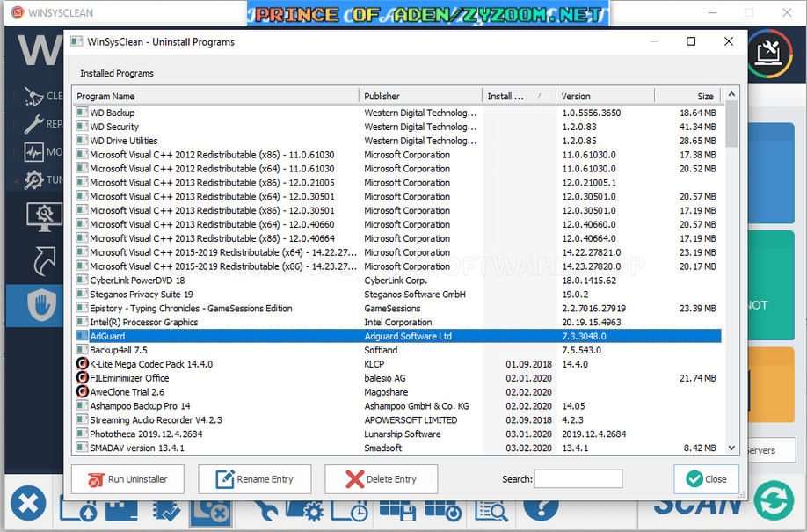
Task: Expand the Monitor section in the WinSysClean sidebar
Action: [16, 152]
